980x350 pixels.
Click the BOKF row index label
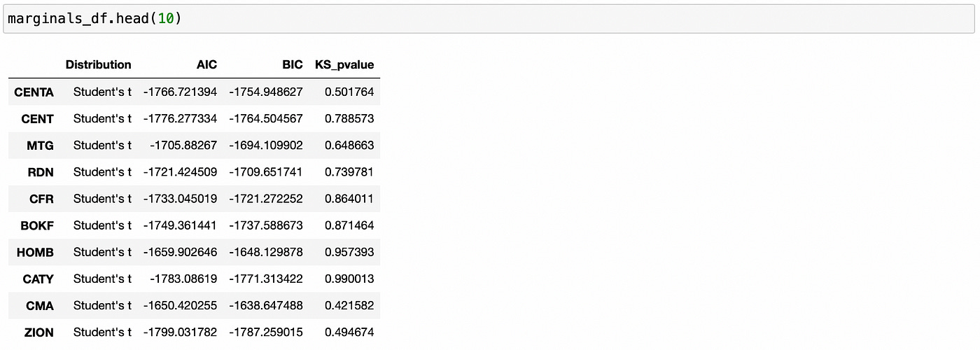click(x=37, y=225)
